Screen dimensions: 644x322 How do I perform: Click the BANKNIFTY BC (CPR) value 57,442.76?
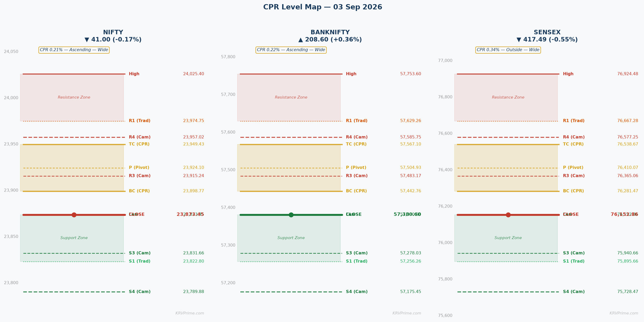(x=411, y=191)
